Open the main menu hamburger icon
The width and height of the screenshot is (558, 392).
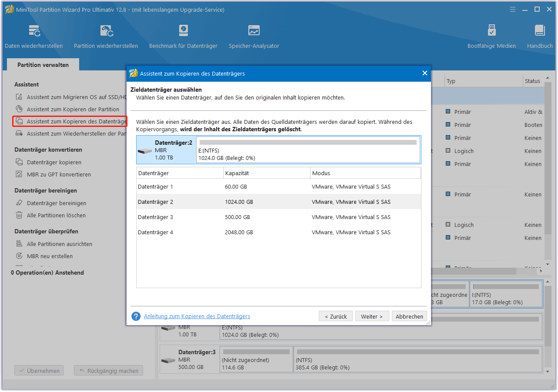click(x=512, y=9)
